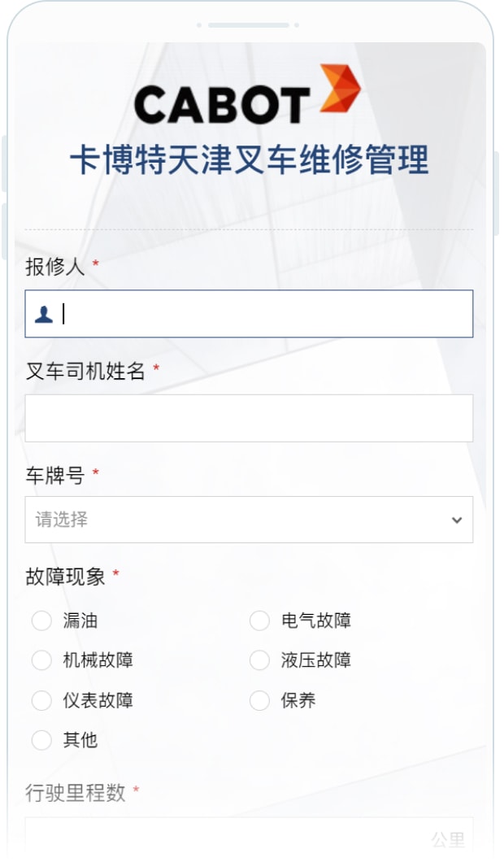Viewport: 504px width, 862px height.
Task: Open the 车牌号 dropdown
Action: 249,520
